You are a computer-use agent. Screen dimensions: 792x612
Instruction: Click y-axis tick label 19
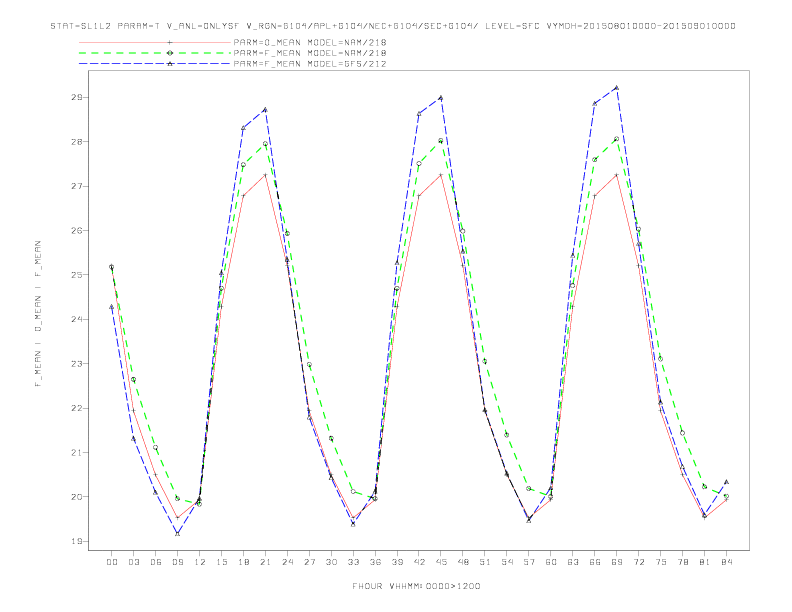pyautogui.click(x=76, y=541)
